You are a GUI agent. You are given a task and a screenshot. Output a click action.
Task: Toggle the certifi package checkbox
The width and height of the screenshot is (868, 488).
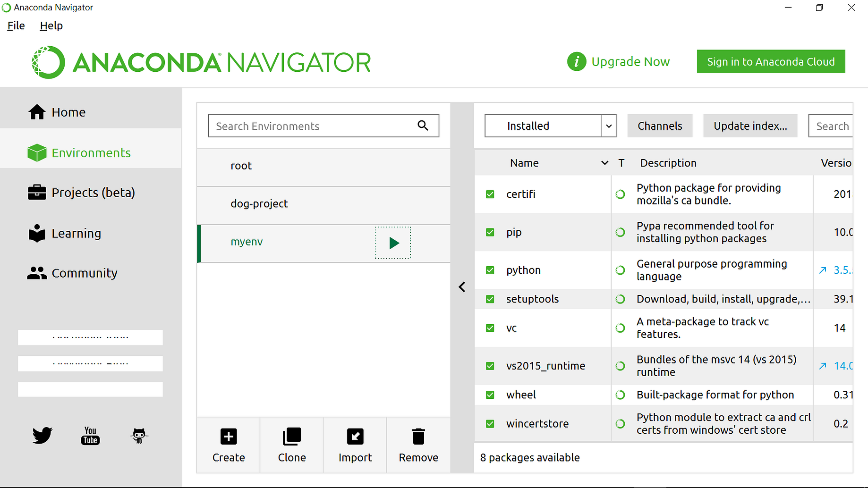pyautogui.click(x=490, y=194)
